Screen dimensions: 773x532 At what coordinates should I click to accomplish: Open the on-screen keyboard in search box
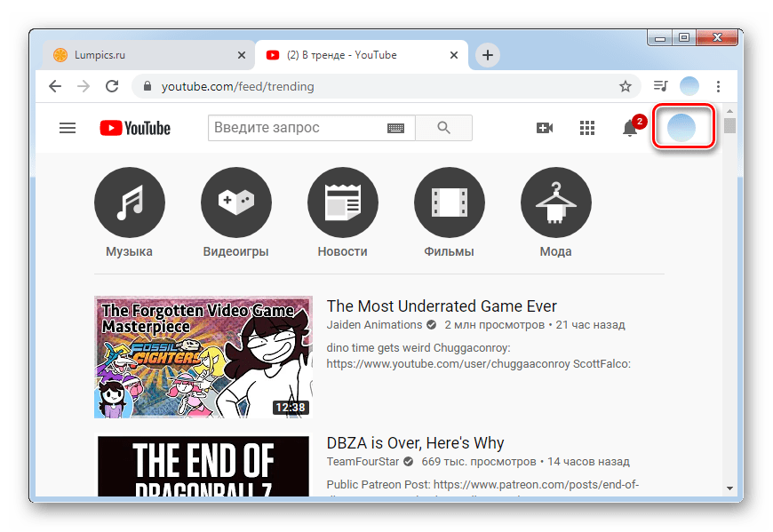tap(395, 128)
